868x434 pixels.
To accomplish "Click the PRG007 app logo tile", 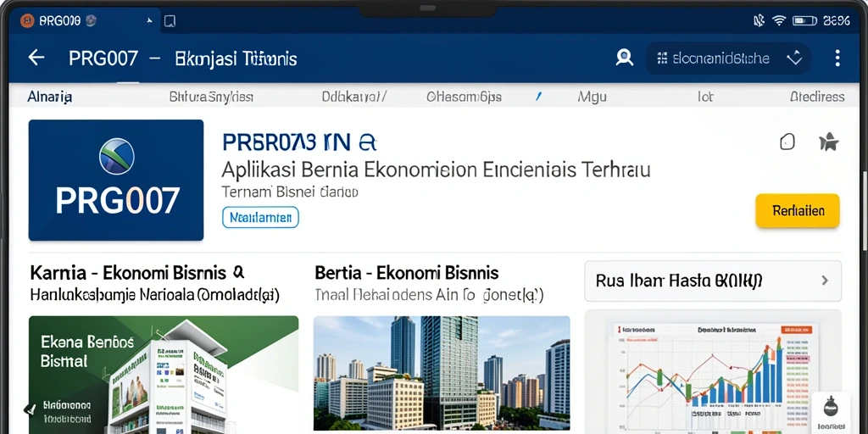I will (x=116, y=180).
